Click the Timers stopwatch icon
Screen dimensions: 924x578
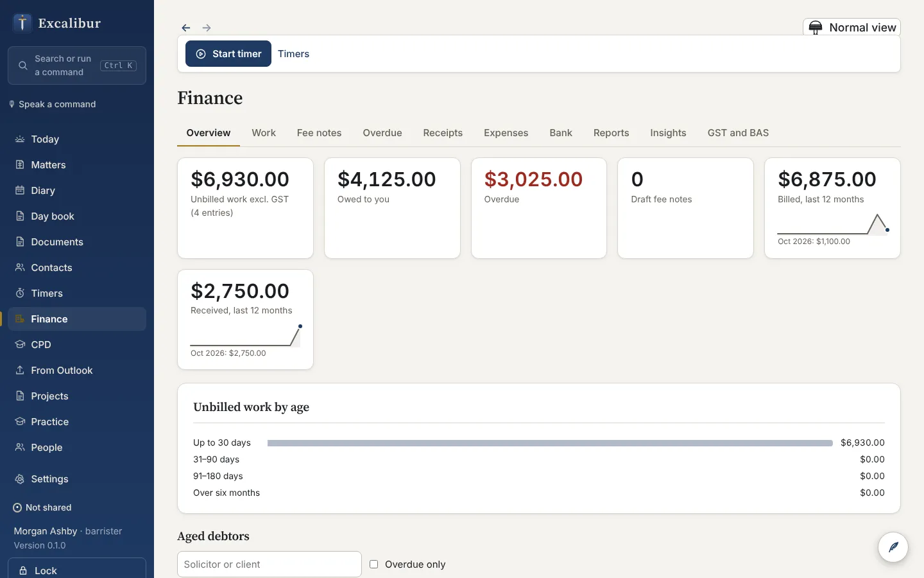coord(20,293)
